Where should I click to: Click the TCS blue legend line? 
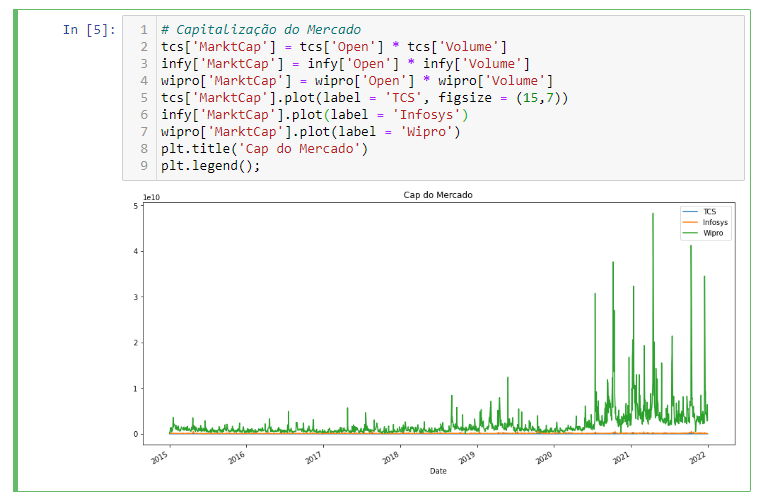689,212
